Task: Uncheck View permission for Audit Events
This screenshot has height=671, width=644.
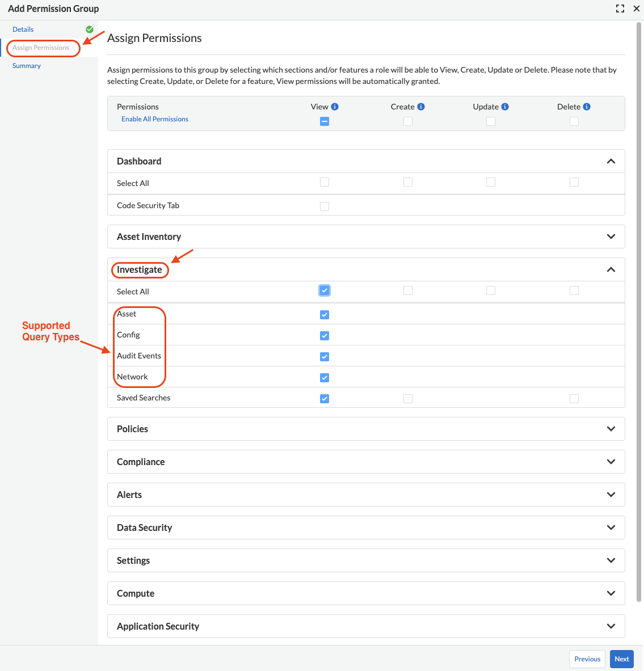Action: [325, 357]
